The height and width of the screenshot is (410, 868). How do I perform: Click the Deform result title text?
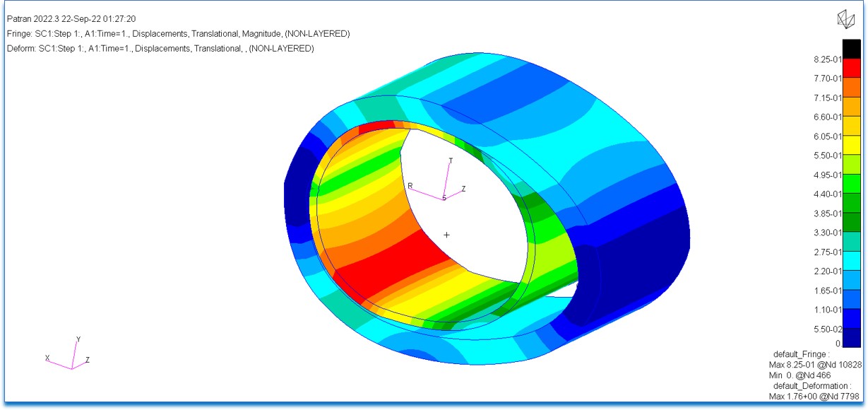coord(160,49)
